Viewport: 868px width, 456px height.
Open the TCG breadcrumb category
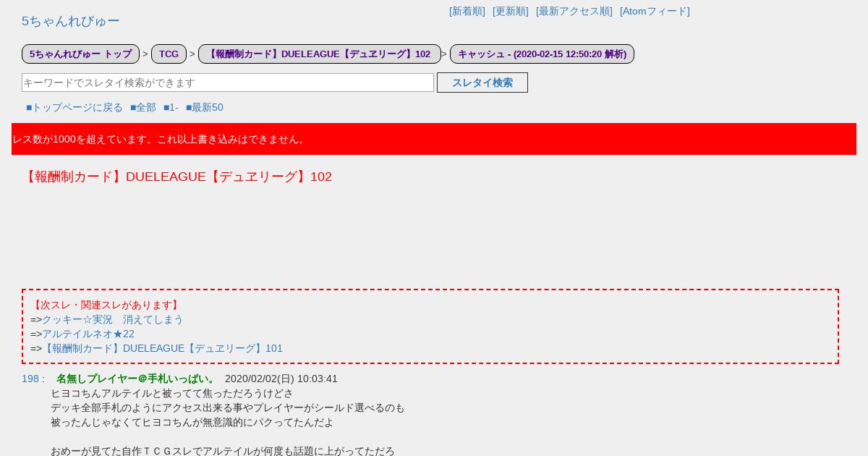point(169,54)
